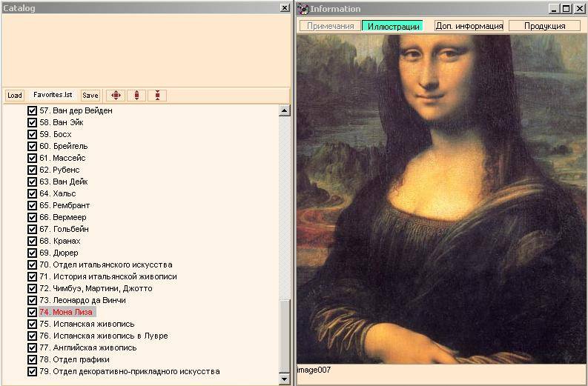Select list entry 66. Вермеер
The image size is (588, 386).
(x=63, y=217)
